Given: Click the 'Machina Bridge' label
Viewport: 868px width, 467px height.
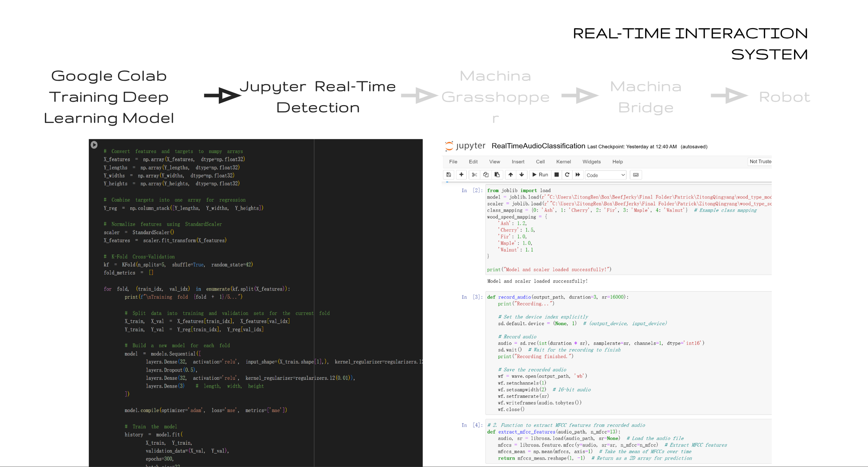Looking at the screenshot, I should tap(646, 97).
